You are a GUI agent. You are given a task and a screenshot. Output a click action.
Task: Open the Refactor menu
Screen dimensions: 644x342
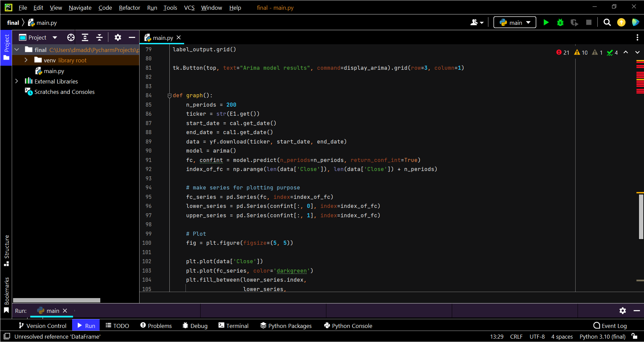tap(129, 8)
